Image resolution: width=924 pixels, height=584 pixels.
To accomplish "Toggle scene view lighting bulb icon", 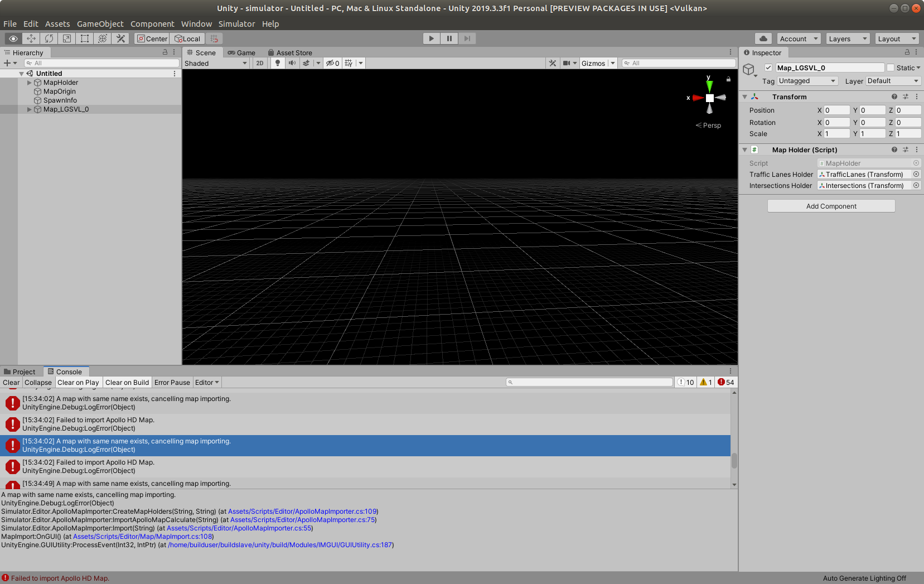I will [x=277, y=62].
